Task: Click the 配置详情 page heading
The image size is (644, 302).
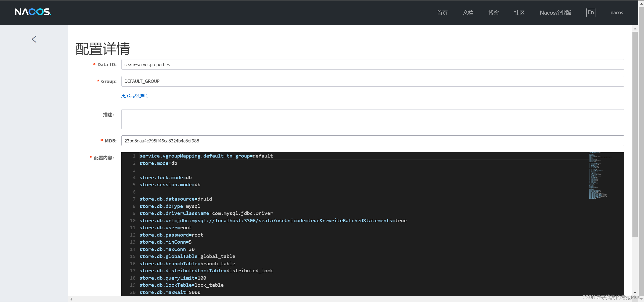Action: (103, 49)
